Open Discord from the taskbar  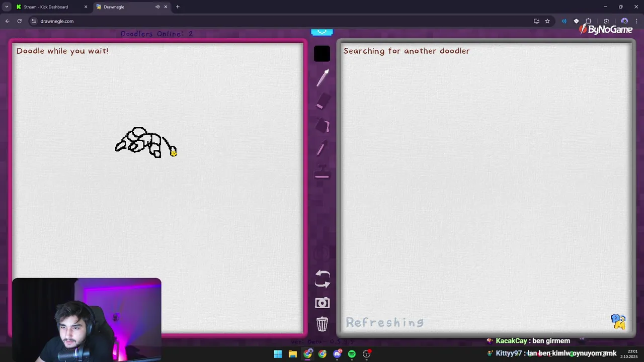click(x=337, y=354)
